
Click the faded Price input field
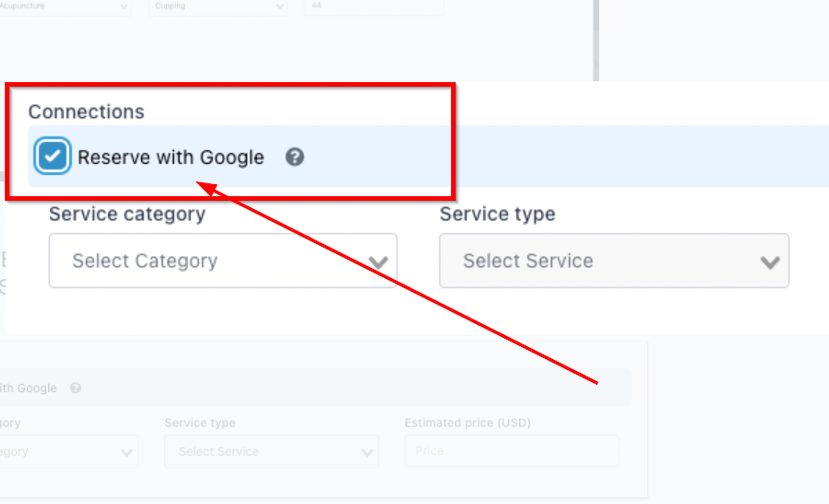coord(511,451)
